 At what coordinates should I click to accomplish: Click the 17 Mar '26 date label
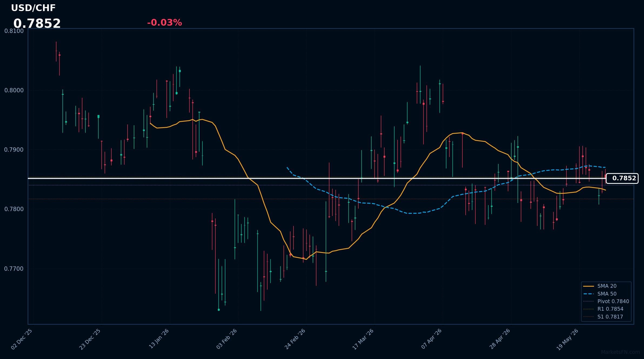pyautogui.click(x=363, y=339)
